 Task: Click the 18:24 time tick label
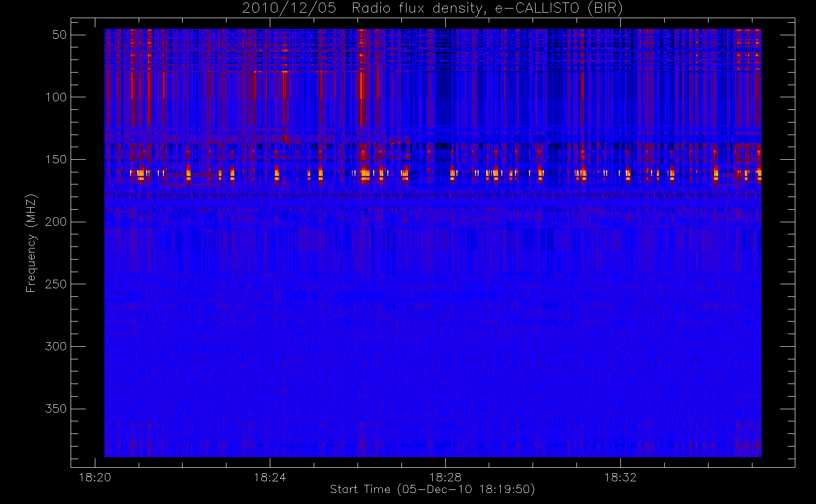pos(270,477)
